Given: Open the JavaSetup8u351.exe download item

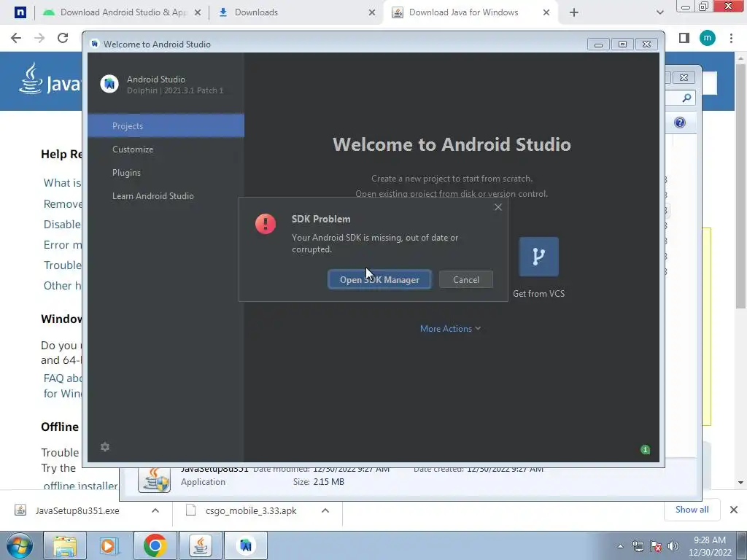Looking at the screenshot, I should (x=77, y=510).
